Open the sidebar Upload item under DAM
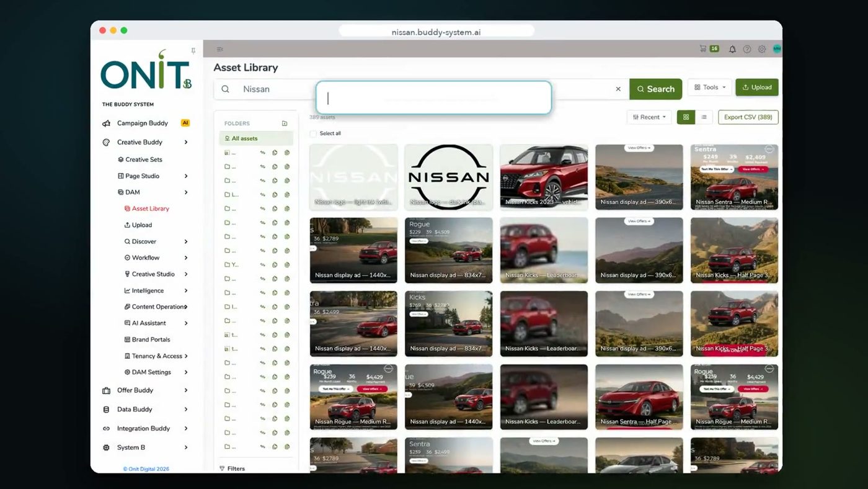 (x=138, y=225)
